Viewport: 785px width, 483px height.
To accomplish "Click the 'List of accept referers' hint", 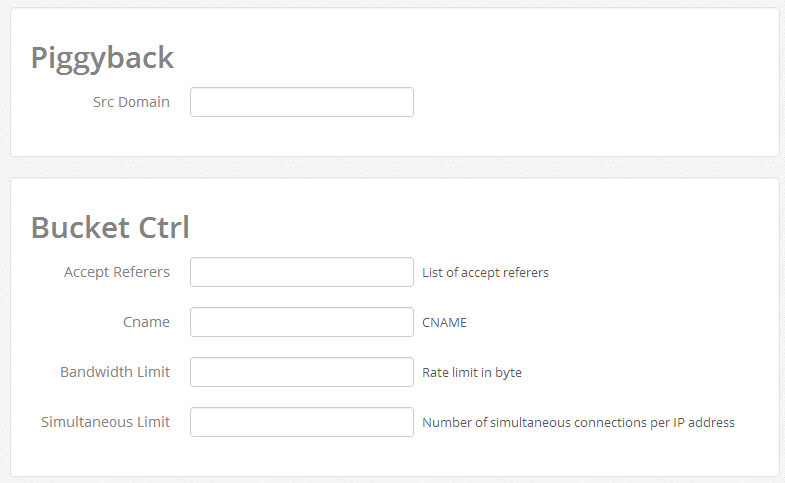I will (x=485, y=272).
